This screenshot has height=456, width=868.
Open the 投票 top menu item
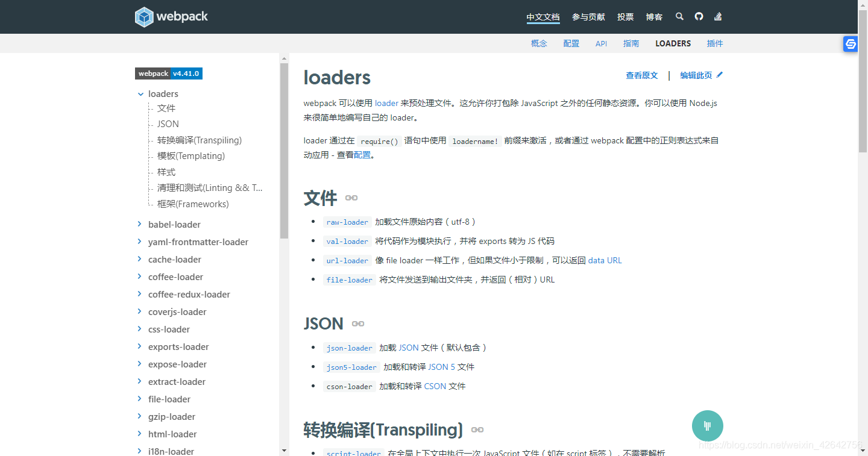(x=626, y=17)
